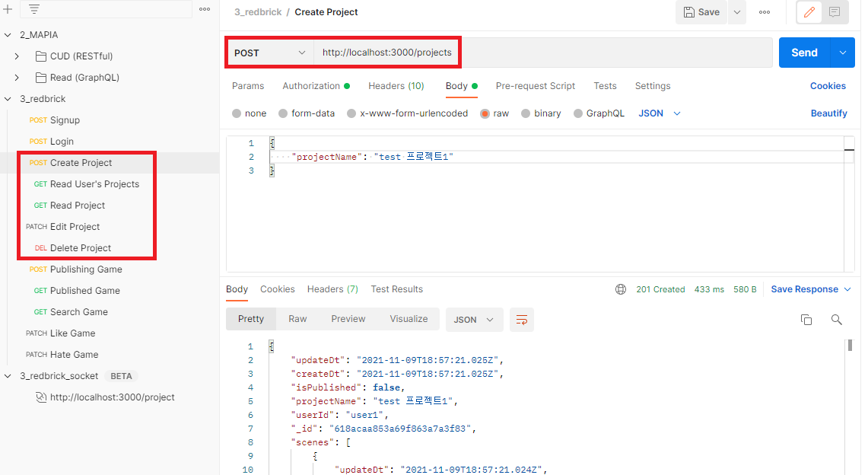
Task: Switch to the Headers (10) tab
Action: pyautogui.click(x=396, y=85)
